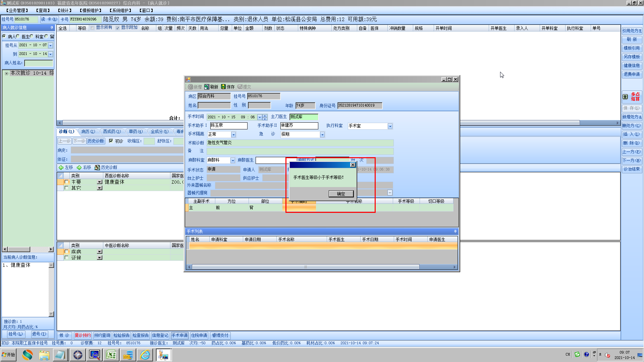644x362 pixels.
Task: Click the 刷新 refresh icon in dialog toolbar
Action: pos(207,87)
